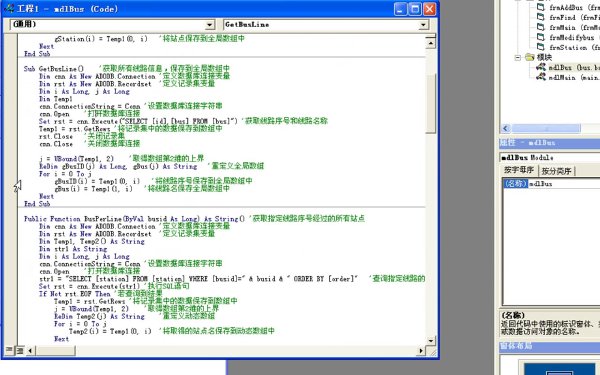Click the 模块 folder icon
600x375 pixels.
530,57
